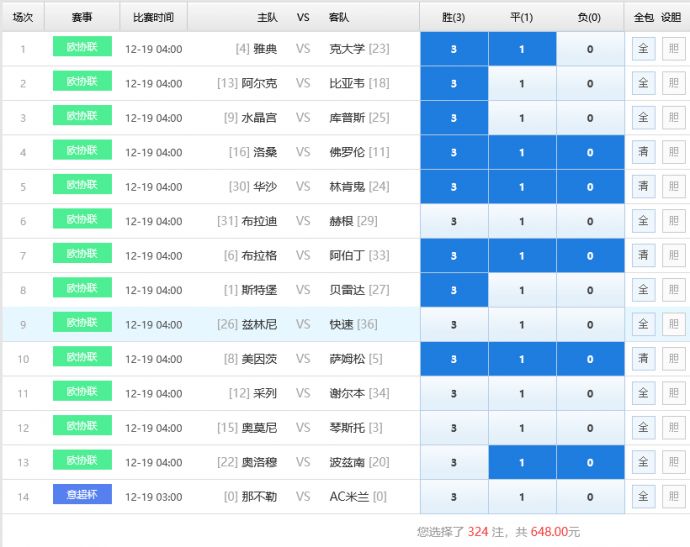Toggle draw (1) for 阿尔克 vs 比亚韦
Screen dimensions: 690x547
pos(522,84)
